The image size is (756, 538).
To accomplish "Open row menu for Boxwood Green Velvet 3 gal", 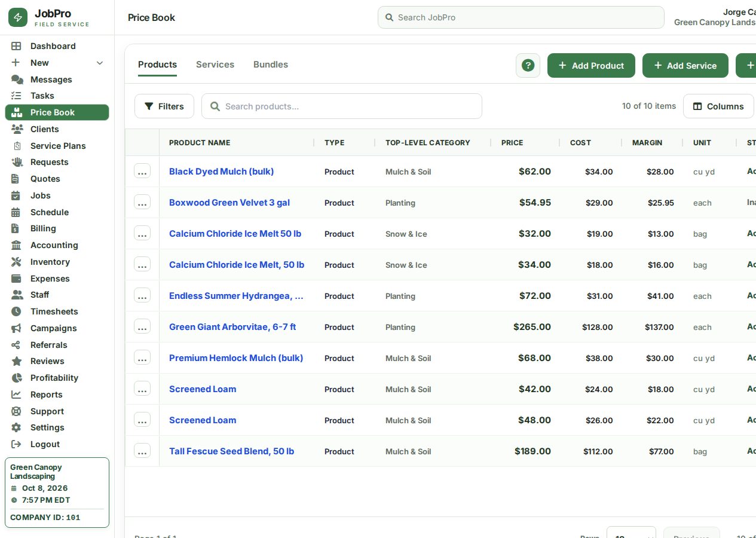I will (142, 202).
